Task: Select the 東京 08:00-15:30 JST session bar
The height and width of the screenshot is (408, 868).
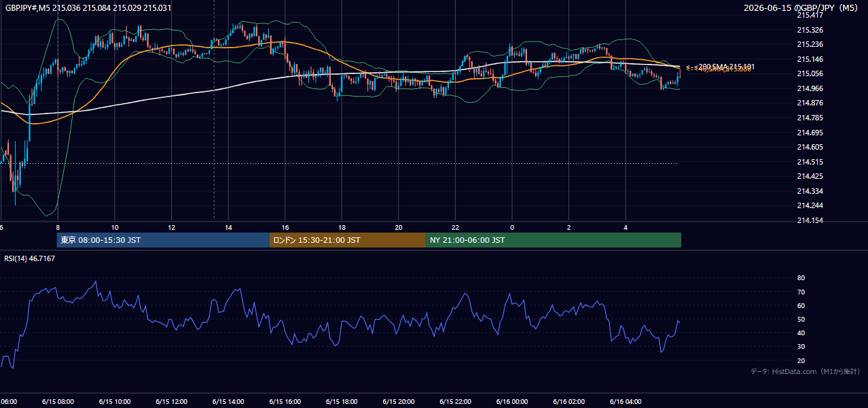Action: click(x=163, y=240)
